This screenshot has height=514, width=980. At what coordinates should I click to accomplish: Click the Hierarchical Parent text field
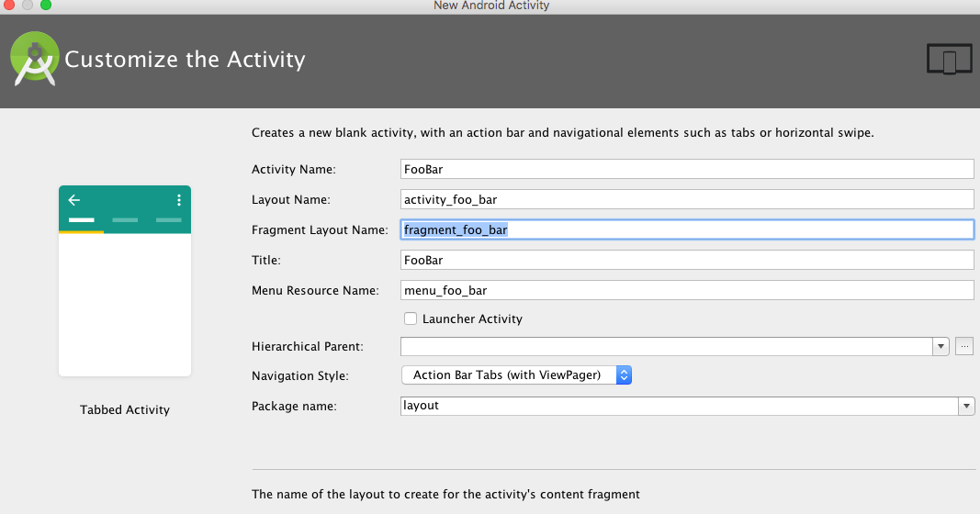(666, 346)
